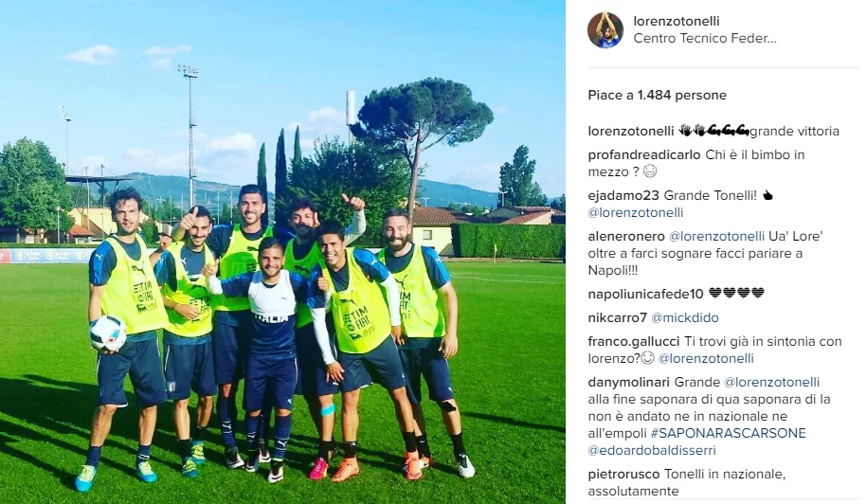
Task: Click the team photo on the training pitch
Action: point(282,252)
